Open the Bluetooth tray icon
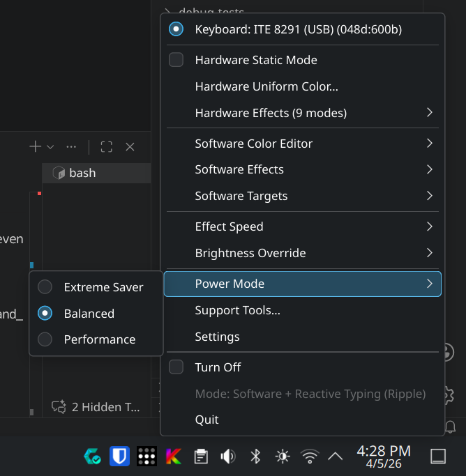This screenshot has width=466, height=476. click(255, 456)
